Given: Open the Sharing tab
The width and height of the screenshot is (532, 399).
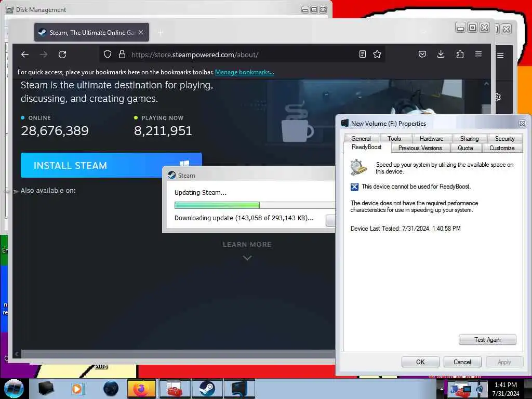Looking at the screenshot, I should coord(469,138).
